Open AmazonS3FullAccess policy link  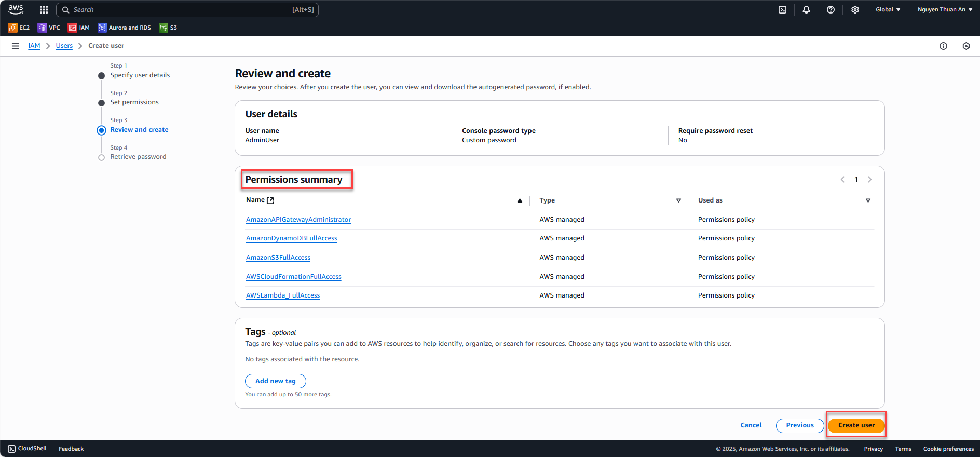click(x=278, y=258)
